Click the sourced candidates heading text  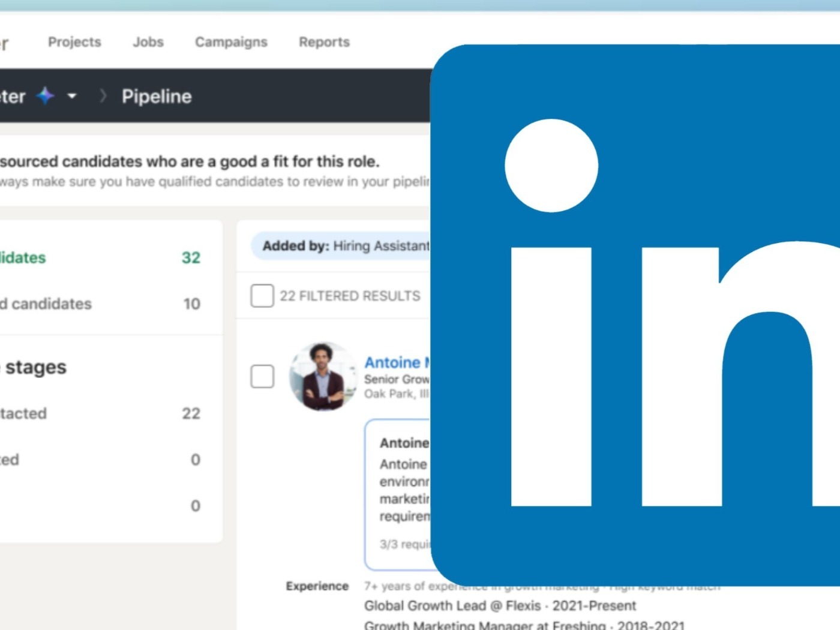click(190, 161)
